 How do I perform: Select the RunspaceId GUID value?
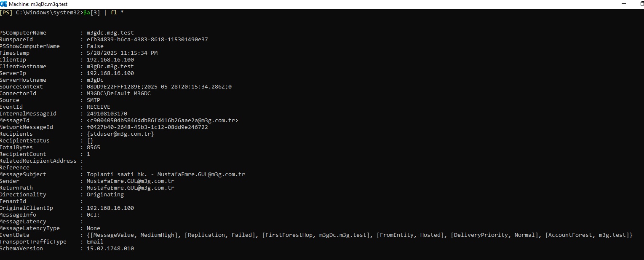(147, 40)
